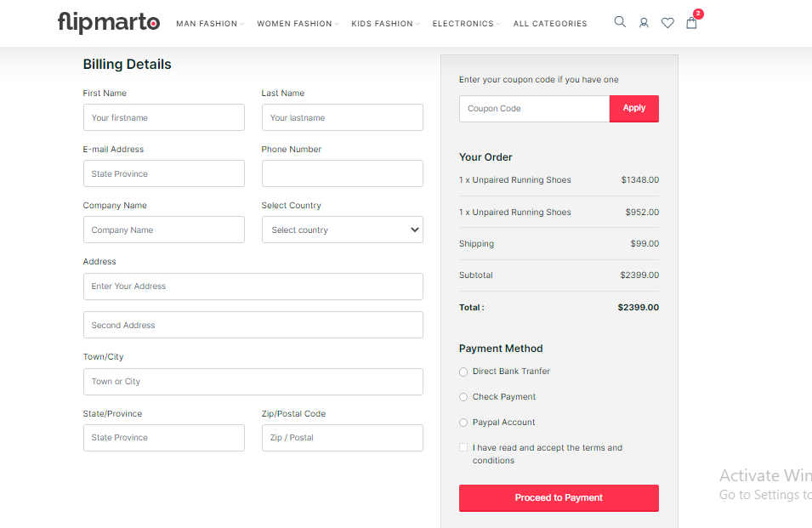This screenshot has width=812, height=528.
Task: Choose Check Payment as payment method
Action: pyautogui.click(x=463, y=397)
